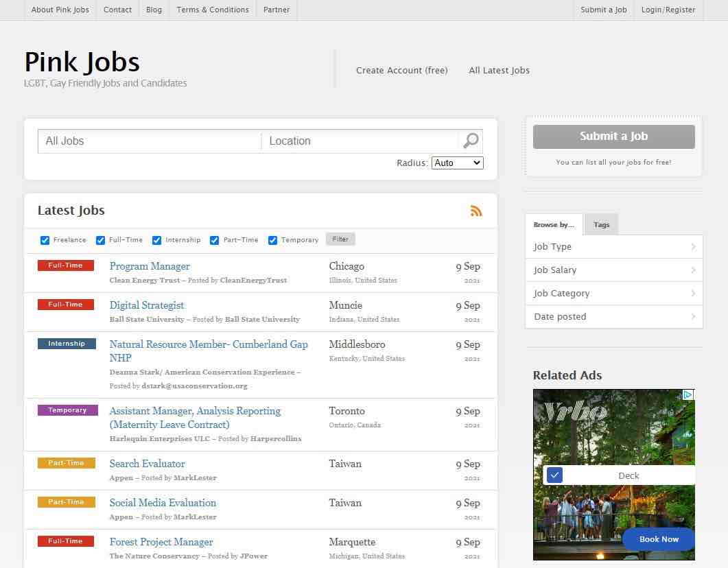Expand the Job Type browse row
The image size is (728, 568).
pos(614,247)
